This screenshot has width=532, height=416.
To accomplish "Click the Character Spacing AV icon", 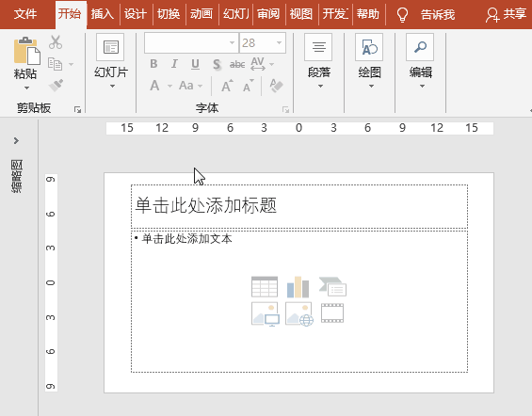I will pos(257,64).
